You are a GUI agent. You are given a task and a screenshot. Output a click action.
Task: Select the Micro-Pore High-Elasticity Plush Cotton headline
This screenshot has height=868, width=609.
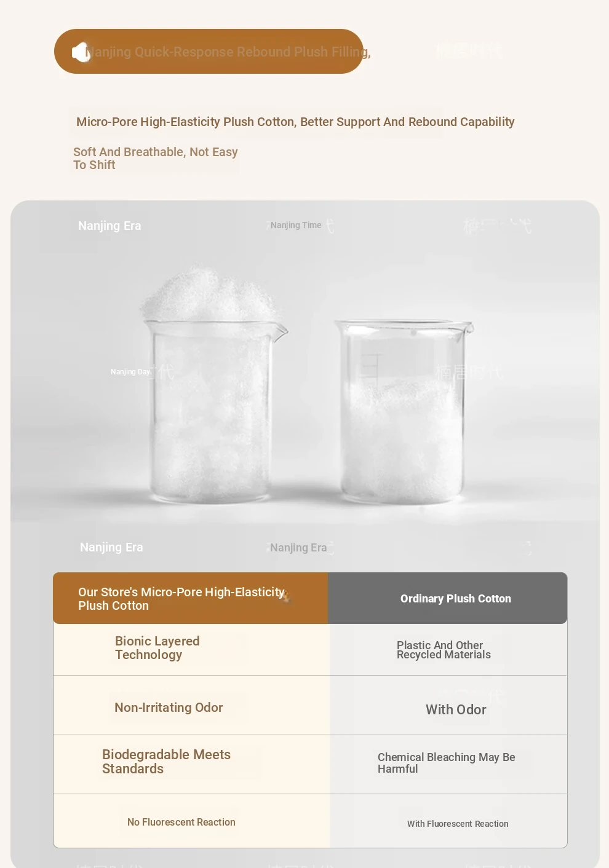295,122
